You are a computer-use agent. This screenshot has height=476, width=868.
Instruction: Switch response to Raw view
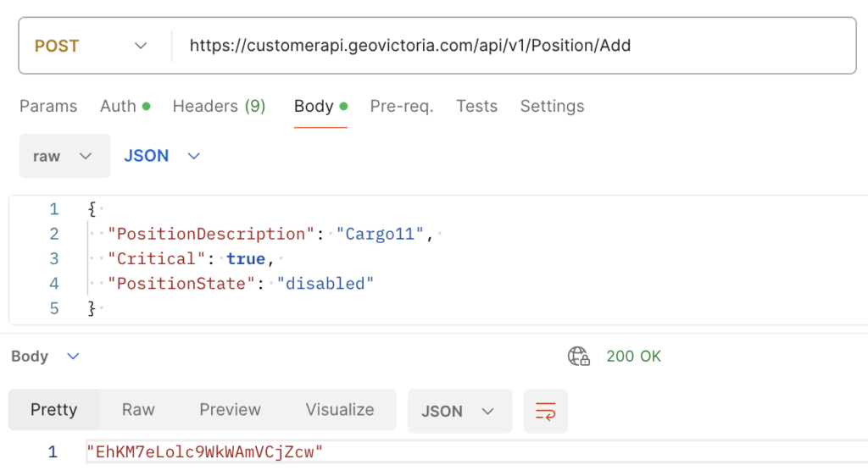pyautogui.click(x=138, y=410)
